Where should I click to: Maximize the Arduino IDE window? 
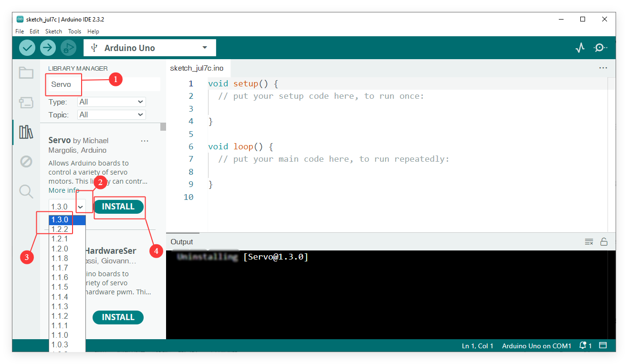coord(583,19)
